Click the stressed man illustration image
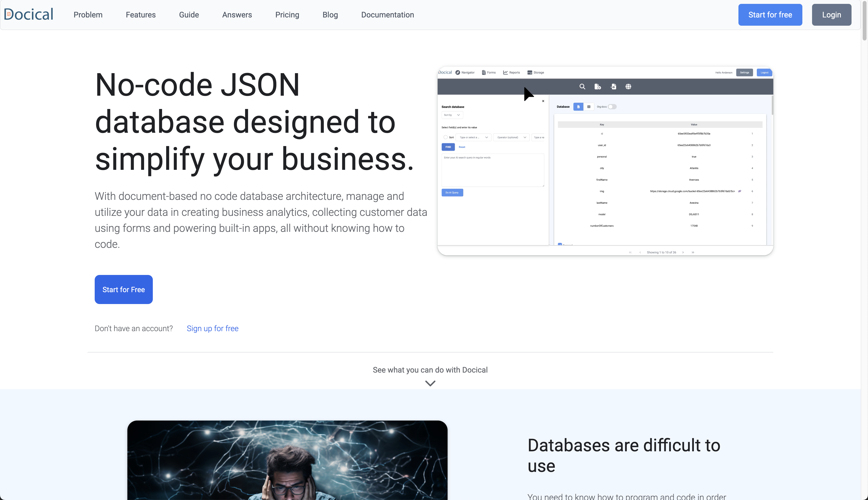This screenshot has width=868, height=500. tap(287, 460)
